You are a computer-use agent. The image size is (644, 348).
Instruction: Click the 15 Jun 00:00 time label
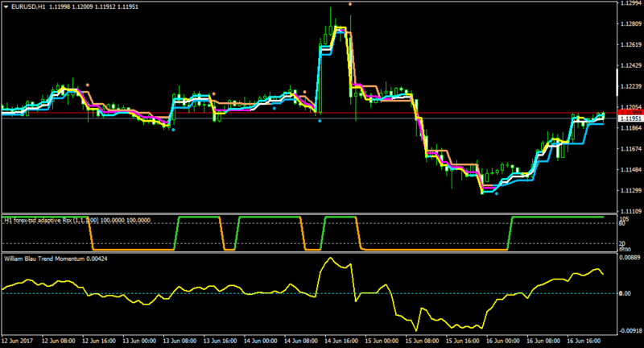point(382,341)
